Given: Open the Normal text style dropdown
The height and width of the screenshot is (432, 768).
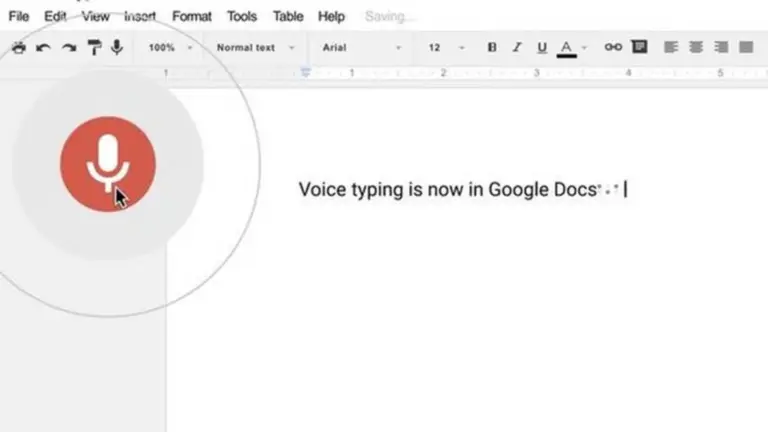Looking at the screenshot, I should pyautogui.click(x=256, y=48).
